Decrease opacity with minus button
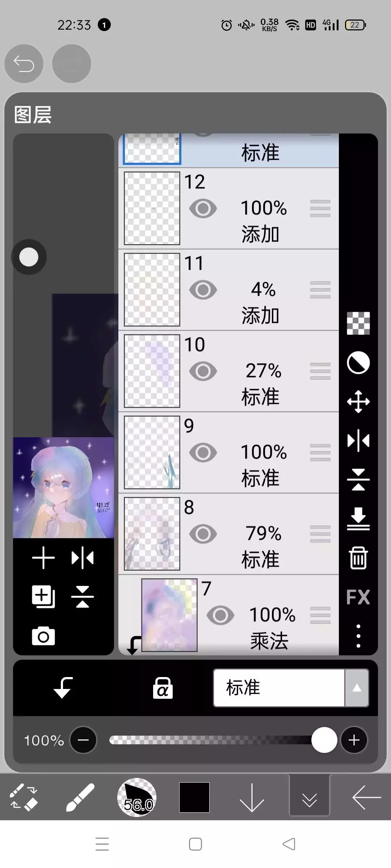This screenshot has height=868, width=391. [x=83, y=740]
